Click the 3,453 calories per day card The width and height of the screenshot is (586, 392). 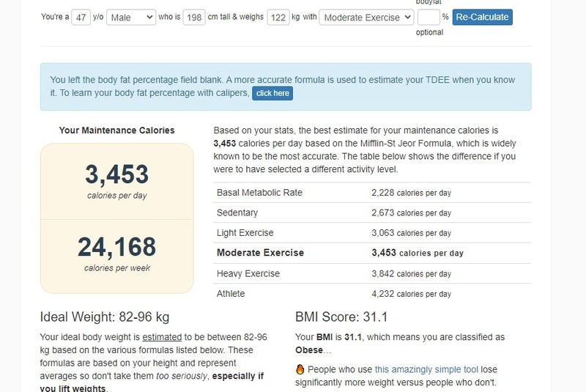point(117,180)
